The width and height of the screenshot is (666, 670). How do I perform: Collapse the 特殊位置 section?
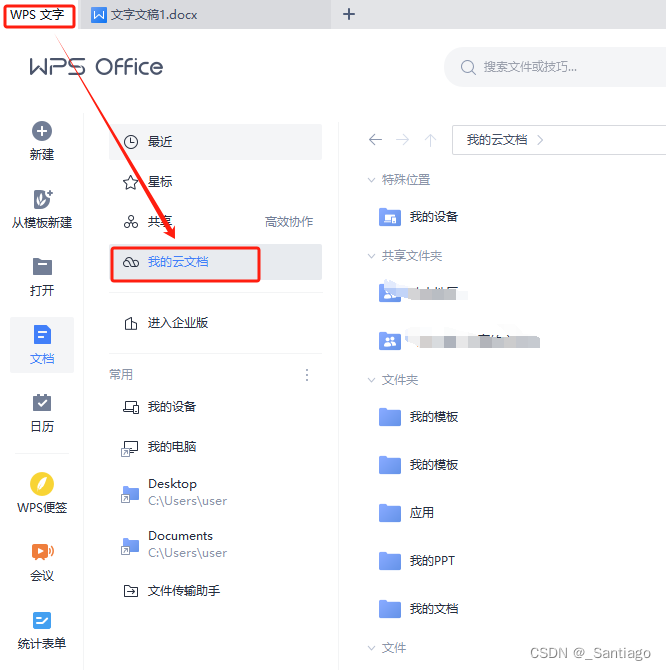(x=371, y=180)
